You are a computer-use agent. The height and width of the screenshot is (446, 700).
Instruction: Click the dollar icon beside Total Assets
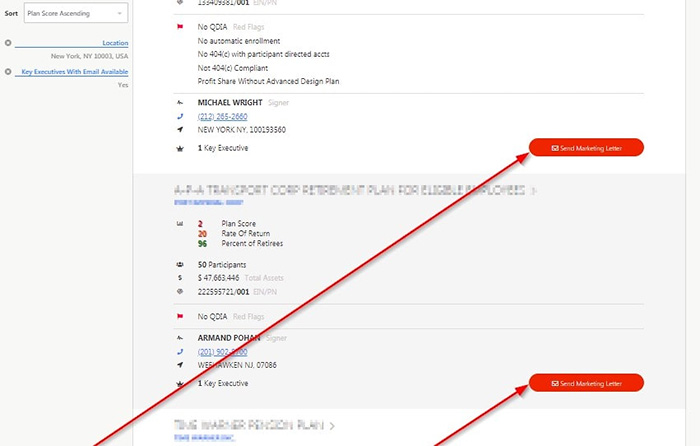180,277
